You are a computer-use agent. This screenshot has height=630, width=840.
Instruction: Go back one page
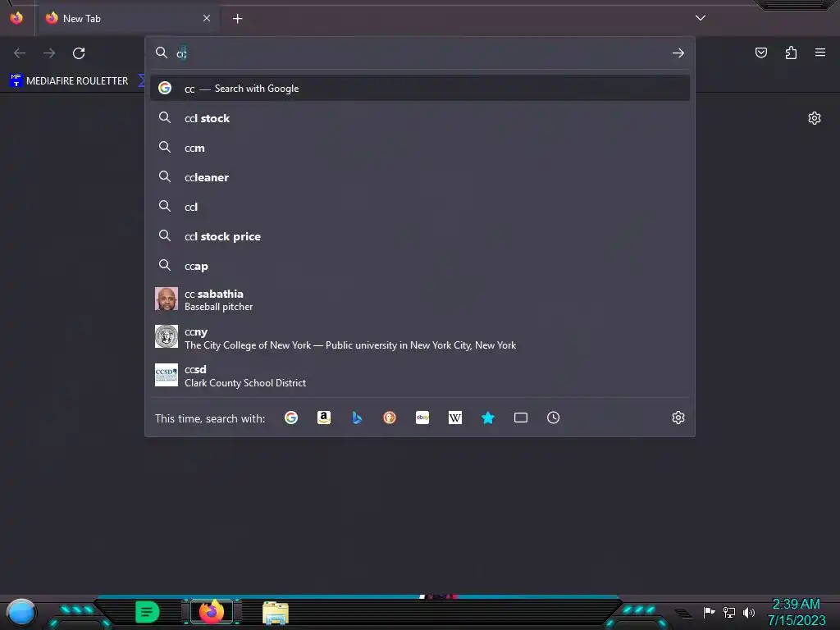click(x=20, y=53)
